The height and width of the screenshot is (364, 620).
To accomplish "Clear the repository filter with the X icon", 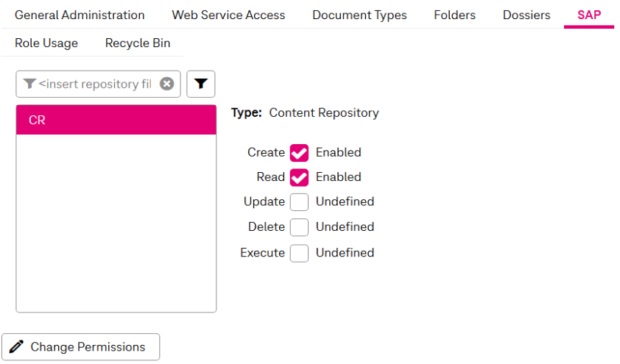I will pyautogui.click(x=167, y=84).
